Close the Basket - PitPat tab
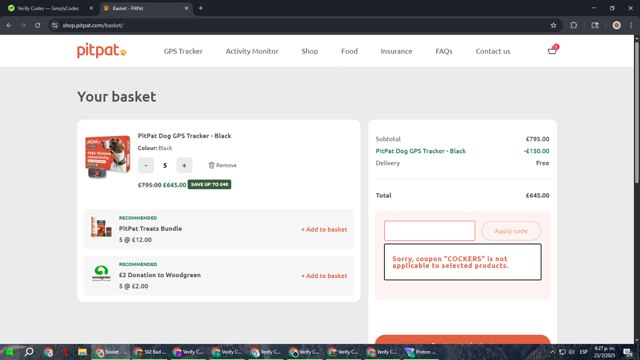The image size is (640, 360). pos(186,8)
